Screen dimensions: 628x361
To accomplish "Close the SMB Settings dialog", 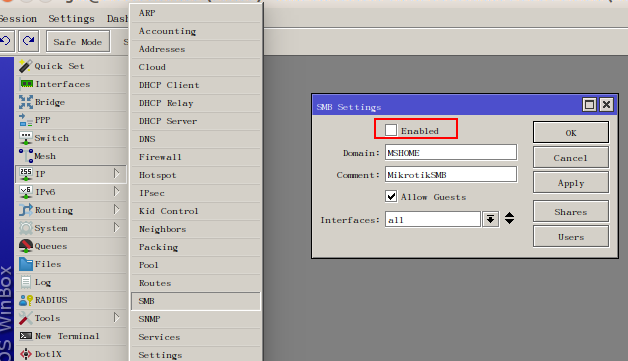I will pyautogui.click(x=606, y=105).
